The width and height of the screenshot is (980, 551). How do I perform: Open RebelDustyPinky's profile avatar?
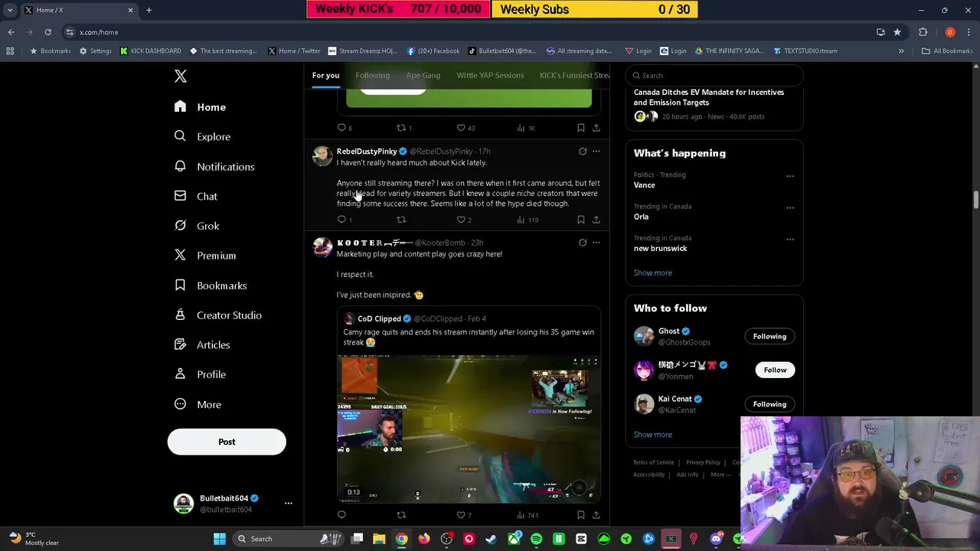[322, 155]
